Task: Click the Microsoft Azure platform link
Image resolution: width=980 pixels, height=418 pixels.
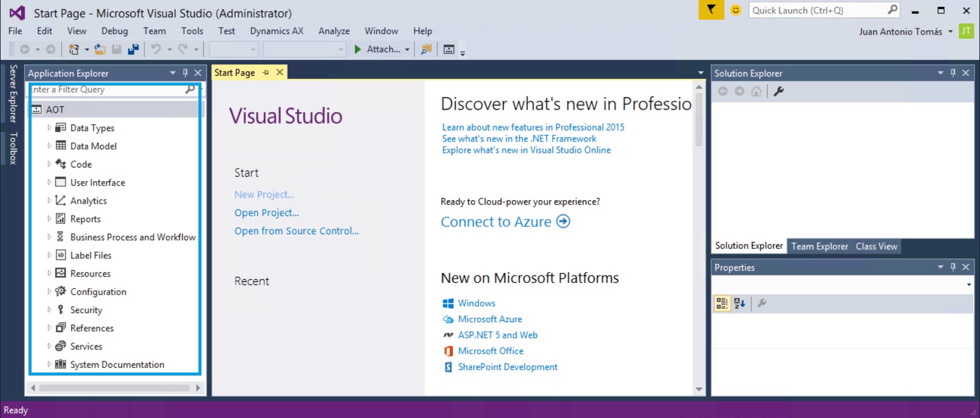Action: [x=490, y=319]
